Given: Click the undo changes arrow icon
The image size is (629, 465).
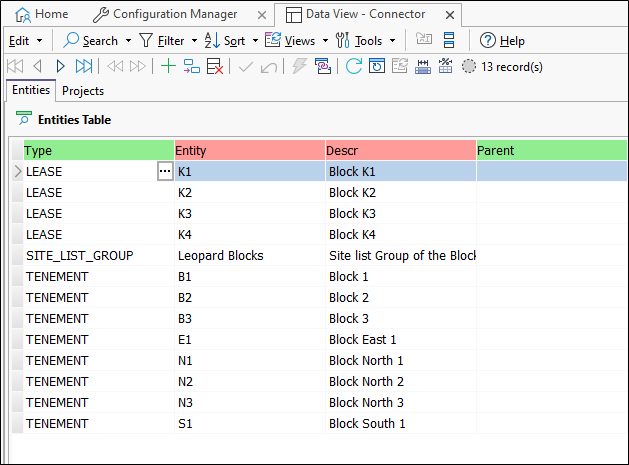Looking at the screenshot, I should pyautogui.click(x=268, y=67).
